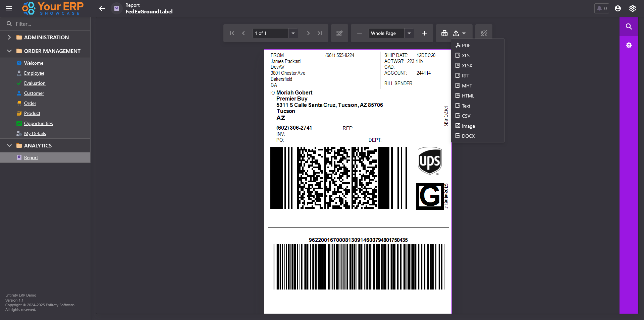The image size is (644, 320).
Task: Toggle editing fields mode in toolbar
Action: click(339, 33)
